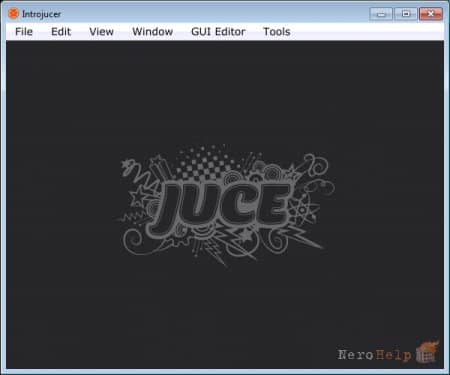Image resolution: width=450 pixels, height=375 pixels.
Task: Click the Introjucer orange app icon
Action: click(x=13, y=14)
